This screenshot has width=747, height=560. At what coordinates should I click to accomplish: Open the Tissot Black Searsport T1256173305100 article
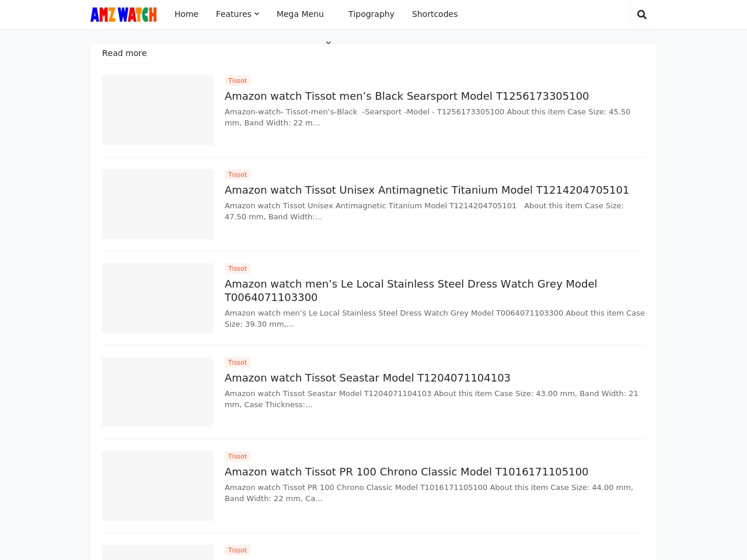(407, 96)
